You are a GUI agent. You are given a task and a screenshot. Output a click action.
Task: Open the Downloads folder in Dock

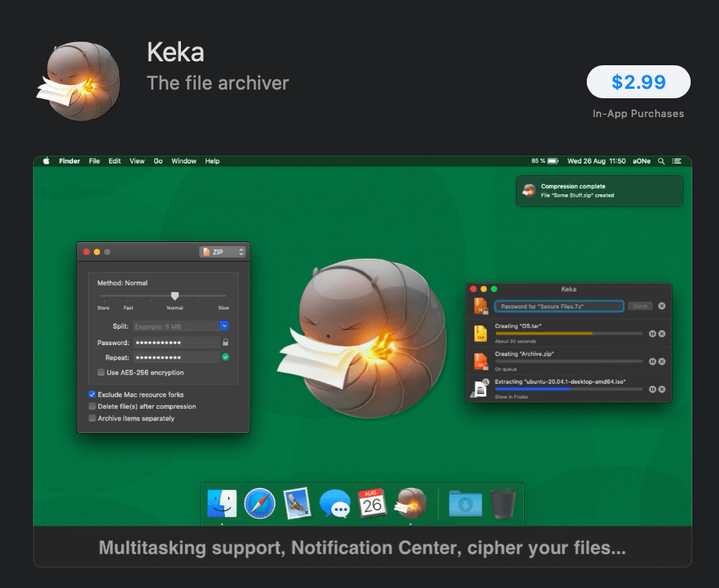pos(466,503)
